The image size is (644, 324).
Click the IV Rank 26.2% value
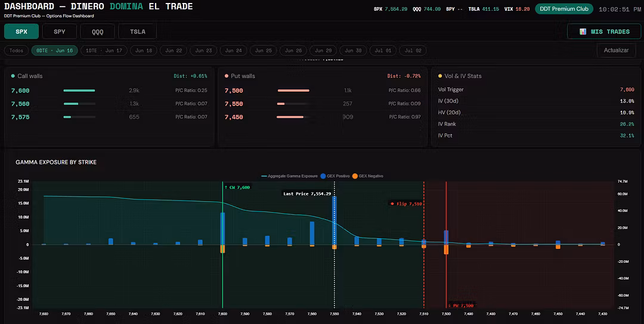627,124
